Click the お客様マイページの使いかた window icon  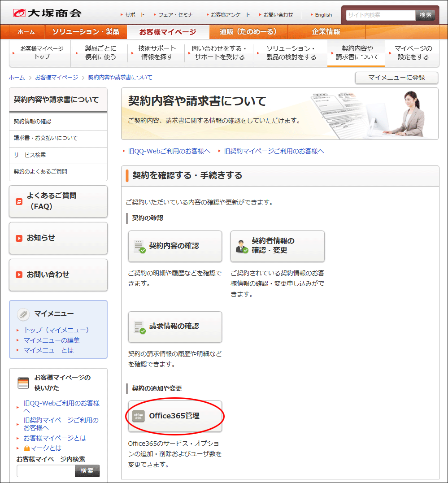[23, 383]
